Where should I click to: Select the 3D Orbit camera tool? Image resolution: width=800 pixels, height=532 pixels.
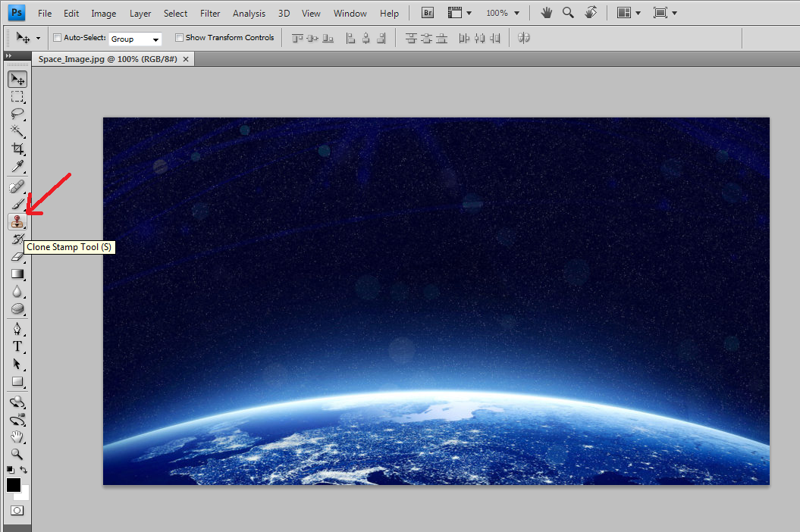(17, 420)
